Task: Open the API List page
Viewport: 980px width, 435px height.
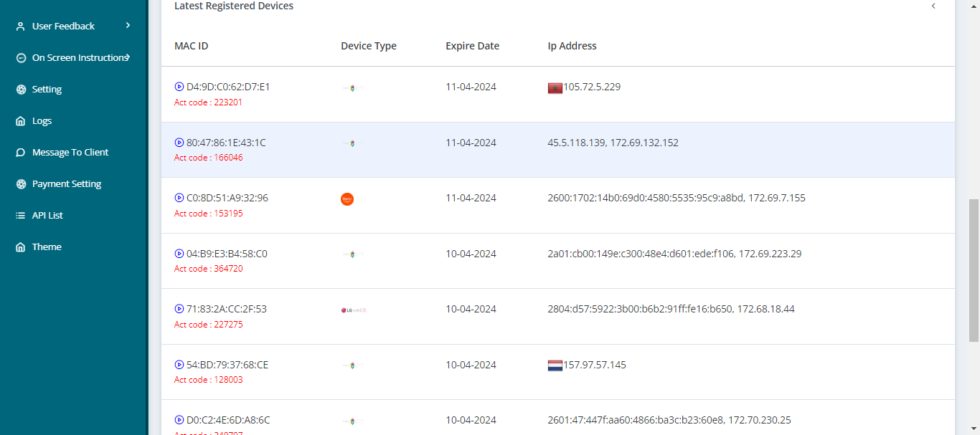Action: point(47,216)
